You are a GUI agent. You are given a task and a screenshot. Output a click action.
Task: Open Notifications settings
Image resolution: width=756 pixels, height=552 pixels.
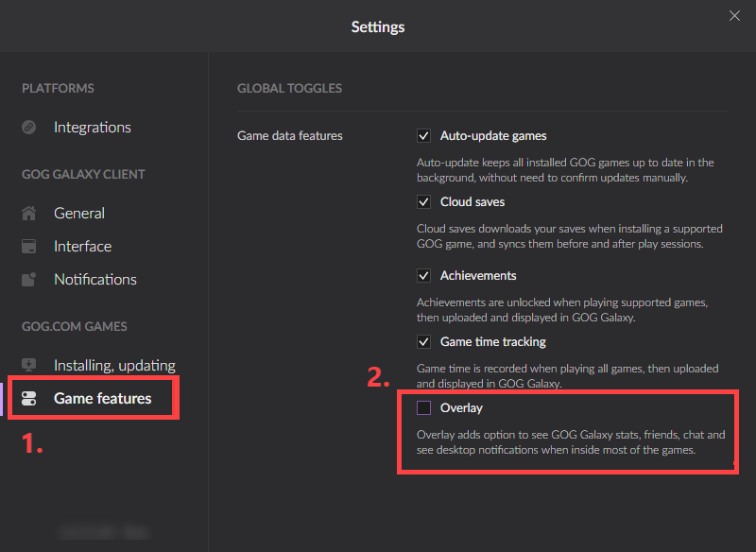(95, 280)
